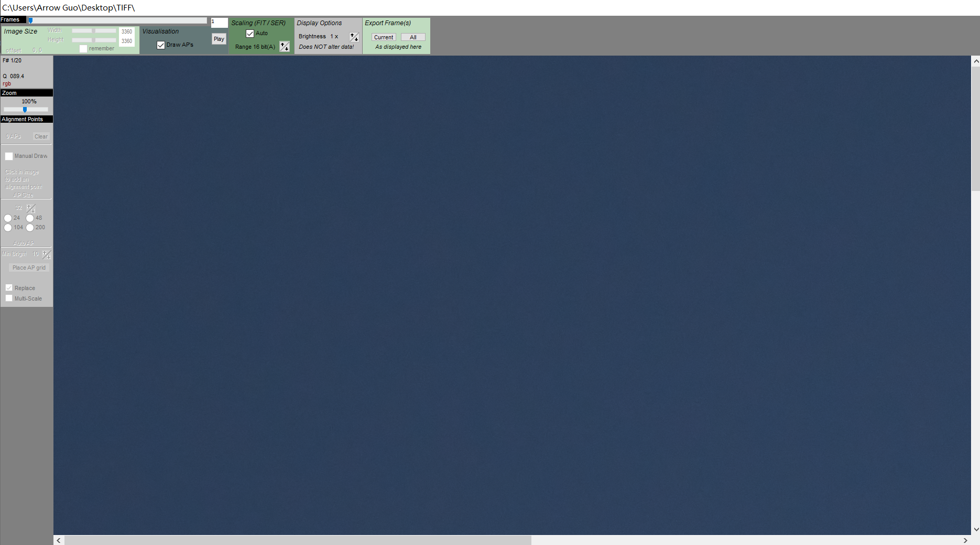Click the frame number input field
The height and width of the screenshot is (545, 980).
point(219,23)
